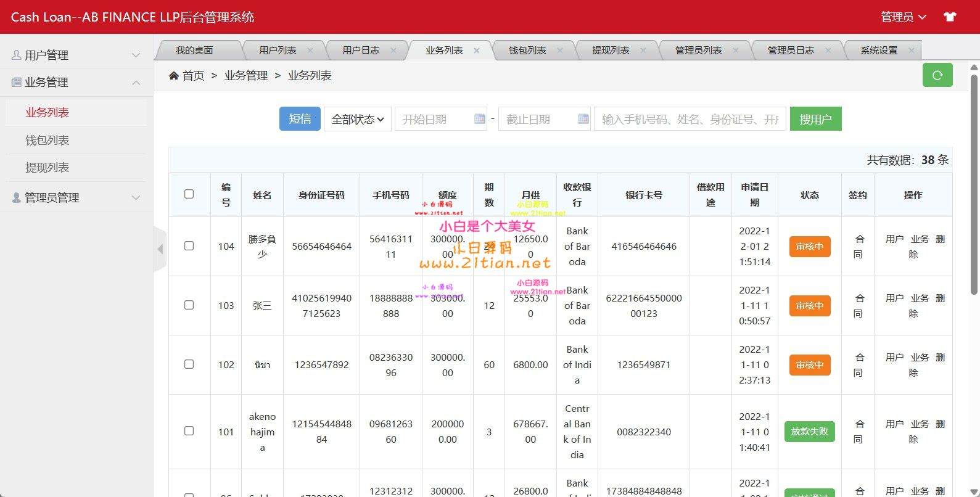Click 用户 action link in row 101
This screenshot has height=497, width=980.
pyautogui.click(x=894, y=424)
